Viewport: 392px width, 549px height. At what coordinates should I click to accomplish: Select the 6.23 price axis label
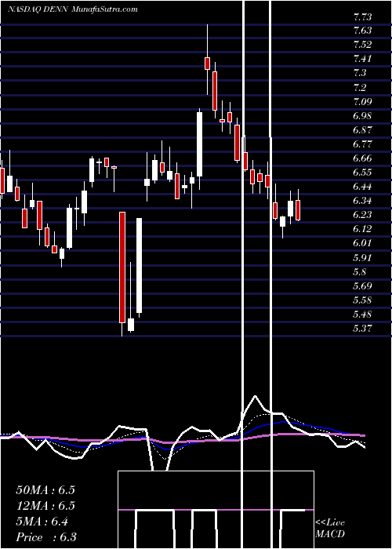[x=362, y=215]
